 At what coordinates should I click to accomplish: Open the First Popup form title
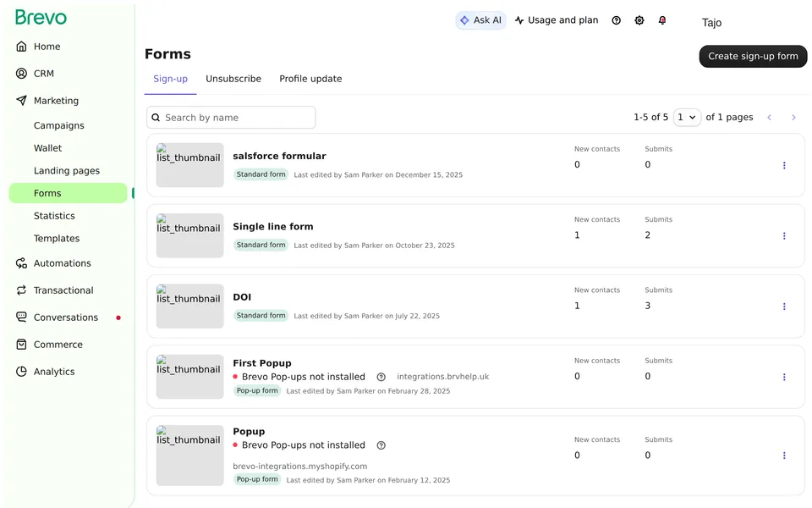pyautogui.click(x=262, y=363)
